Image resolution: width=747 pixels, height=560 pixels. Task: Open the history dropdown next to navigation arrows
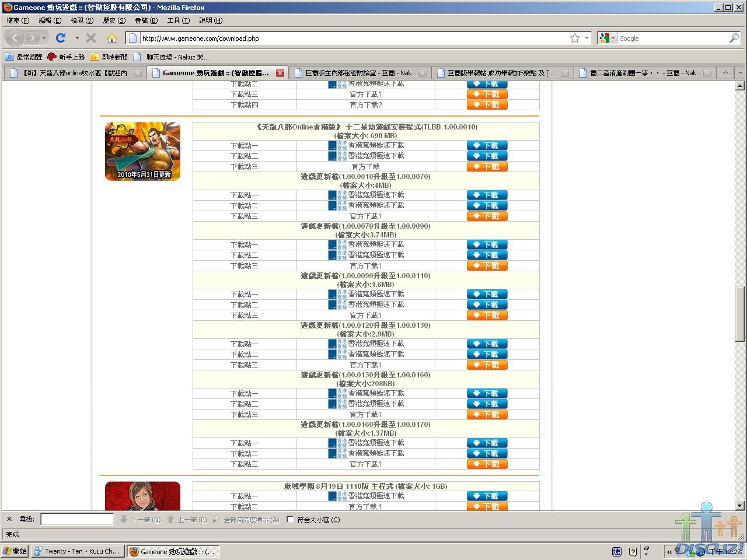click(x=44, y=38)
